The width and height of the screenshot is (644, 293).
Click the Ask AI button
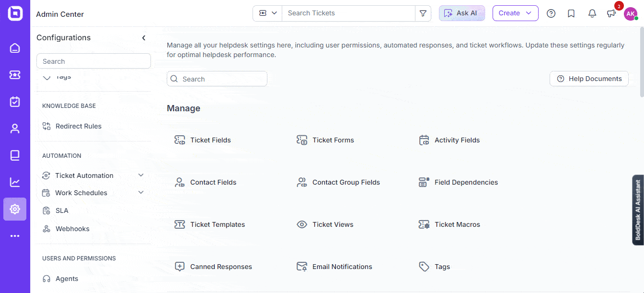click(462, 13)
